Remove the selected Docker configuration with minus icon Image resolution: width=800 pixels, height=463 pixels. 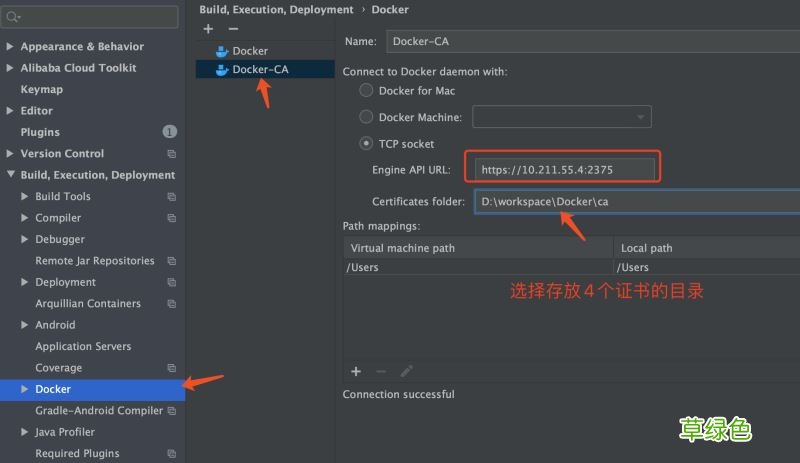tap(233, 29)
